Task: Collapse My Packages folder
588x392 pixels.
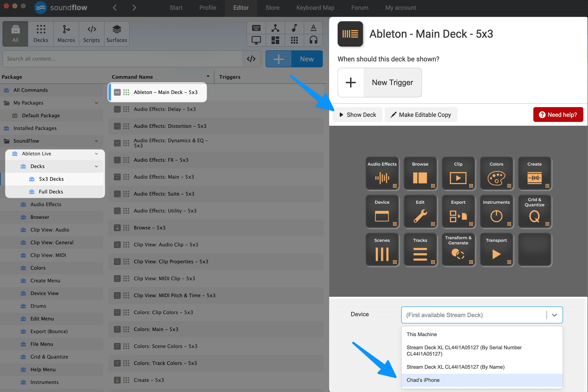Action: (97, 103)
